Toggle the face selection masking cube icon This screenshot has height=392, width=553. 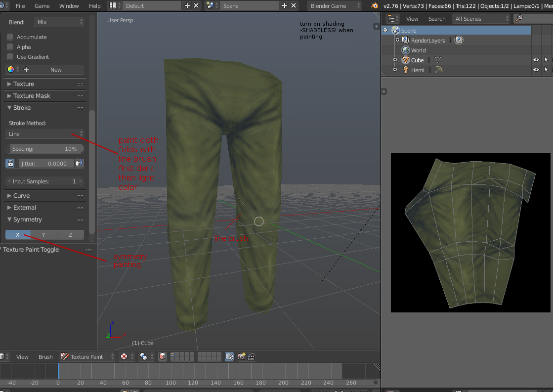(162, 356)
